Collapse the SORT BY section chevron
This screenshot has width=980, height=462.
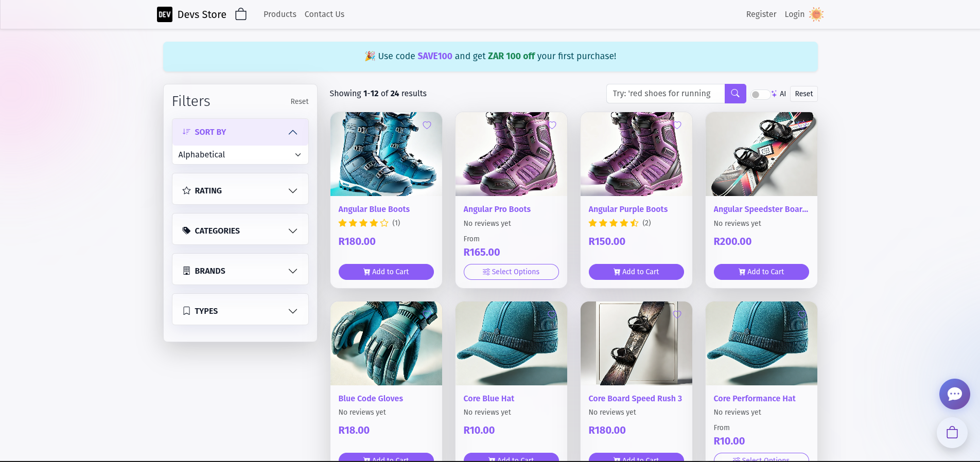293,132
